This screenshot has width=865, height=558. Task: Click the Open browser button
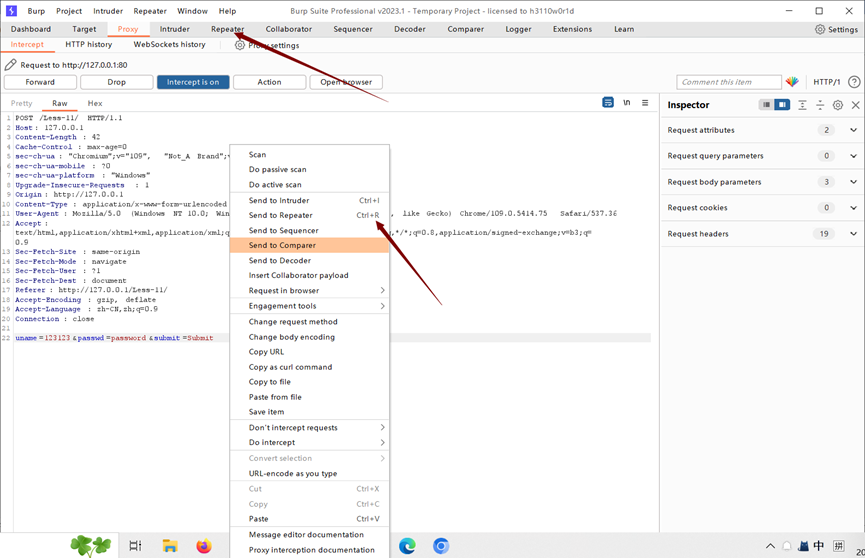pos(346,82)
